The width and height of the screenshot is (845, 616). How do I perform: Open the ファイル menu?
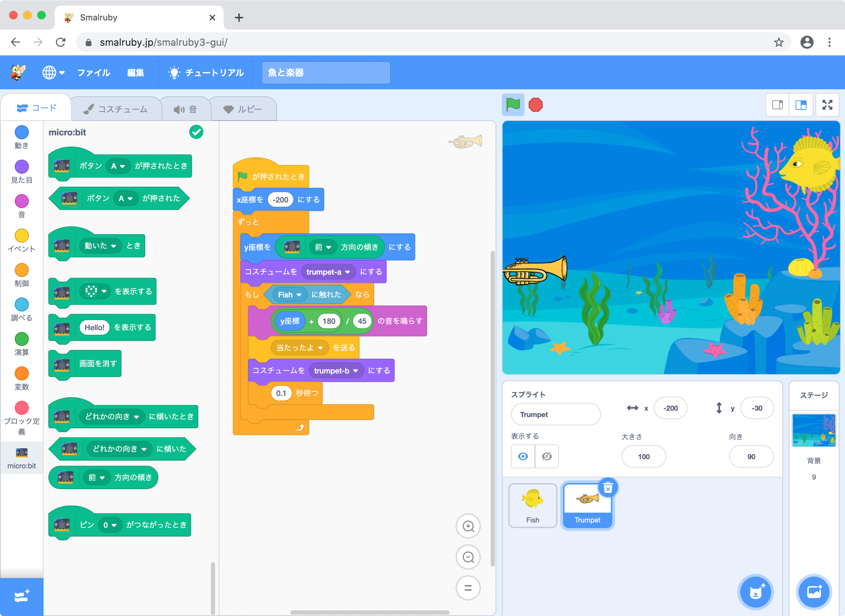pos(93,72)
